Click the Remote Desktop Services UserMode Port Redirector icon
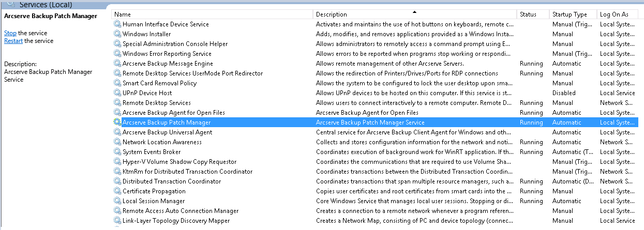The width and height of the screenshot is (644, 230). [117, 73]
